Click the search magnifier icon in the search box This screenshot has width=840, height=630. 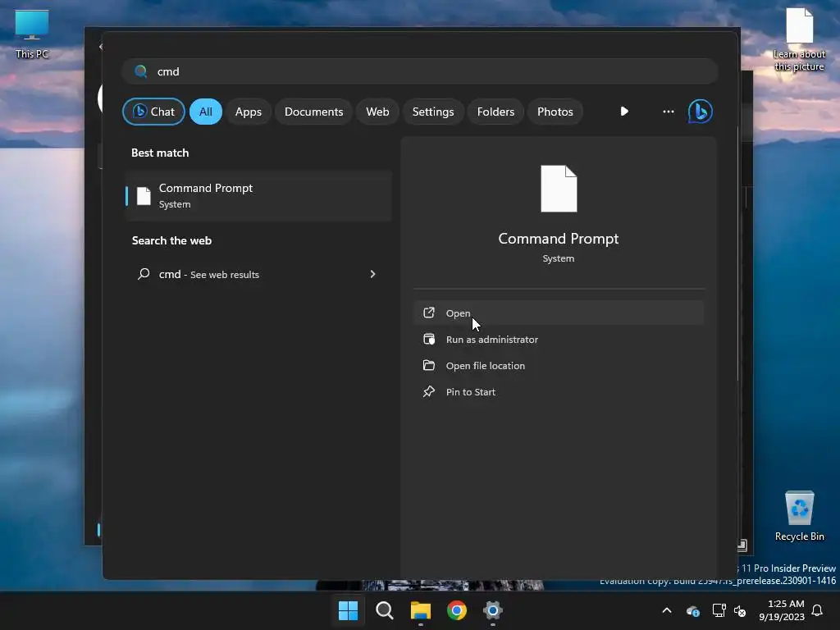141,71
